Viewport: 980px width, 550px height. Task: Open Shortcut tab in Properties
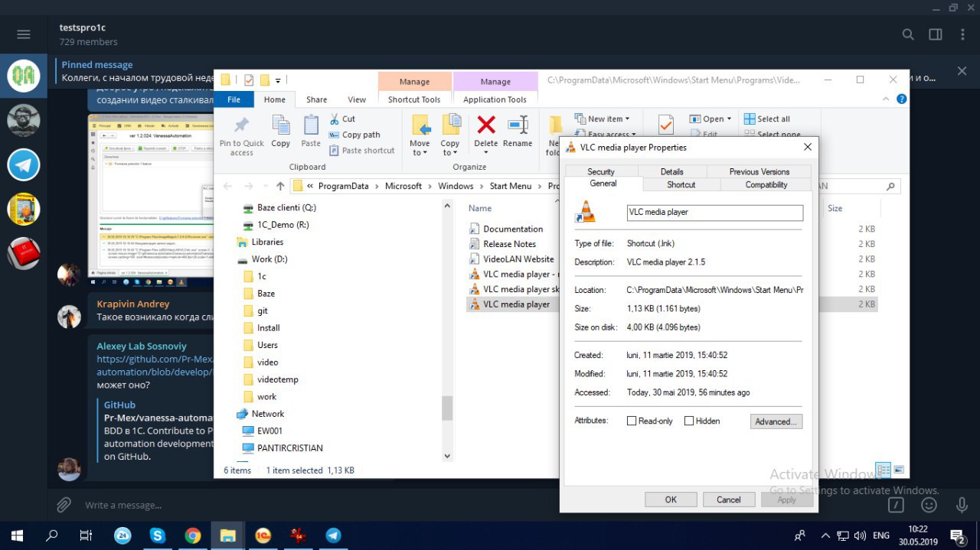[x=681, y=184]
